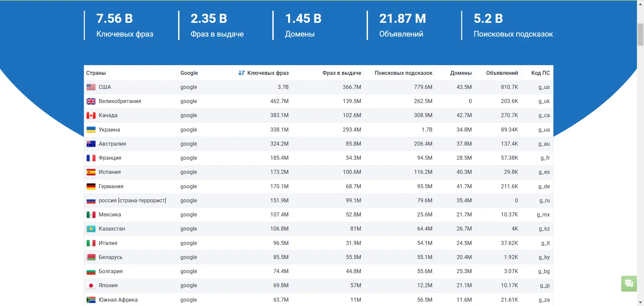Sort table by Домены column header

(x=461, y=73)
